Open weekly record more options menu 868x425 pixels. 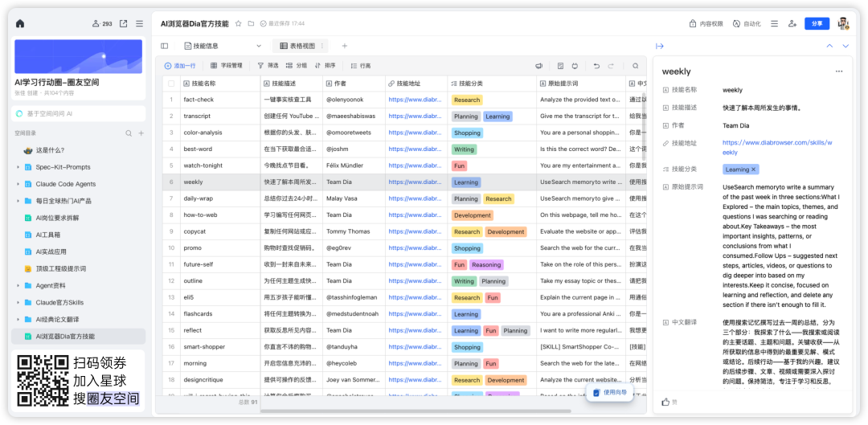tap(839, 72)
